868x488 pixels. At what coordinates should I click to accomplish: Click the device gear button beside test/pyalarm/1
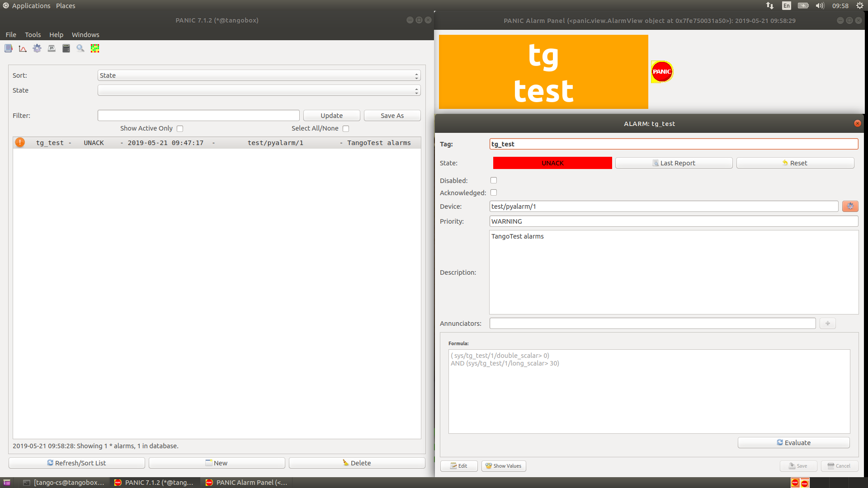(x=850, y=206)
